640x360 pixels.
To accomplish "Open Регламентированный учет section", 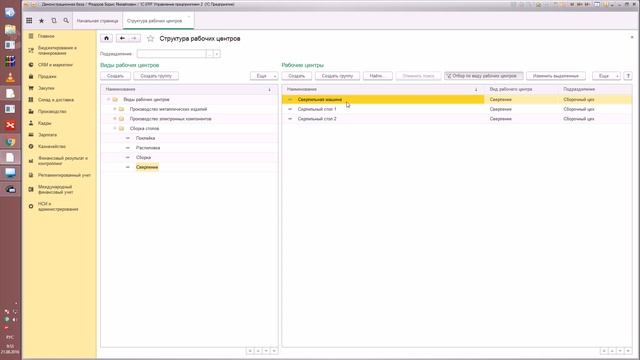I will point(64,175).
